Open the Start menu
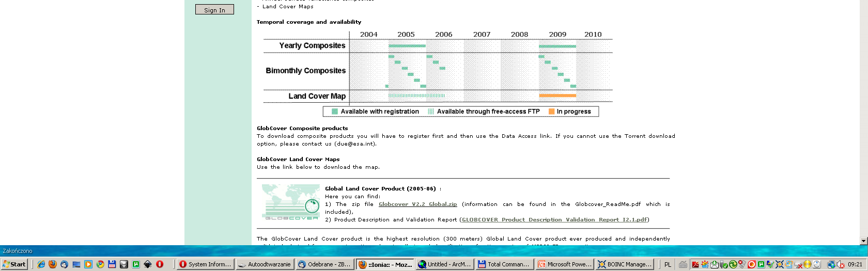The height and width of the screenshot is (271, 868). 15,264
